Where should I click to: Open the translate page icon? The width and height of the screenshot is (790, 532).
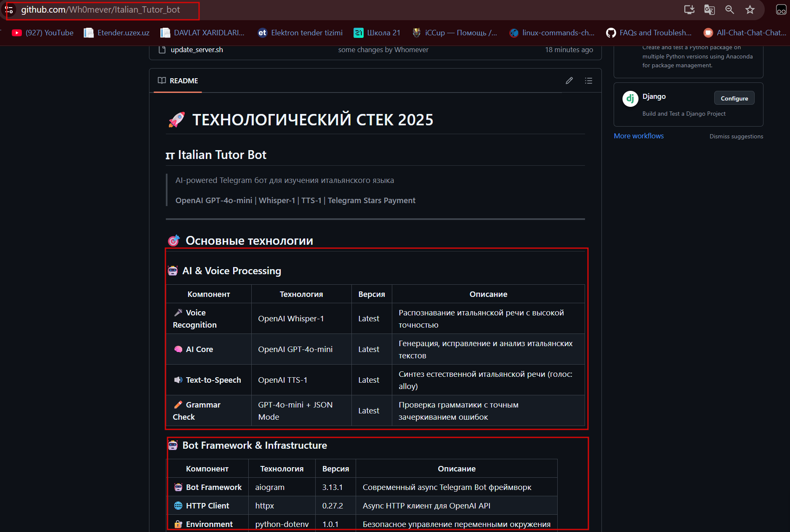(x=709, y=10)
